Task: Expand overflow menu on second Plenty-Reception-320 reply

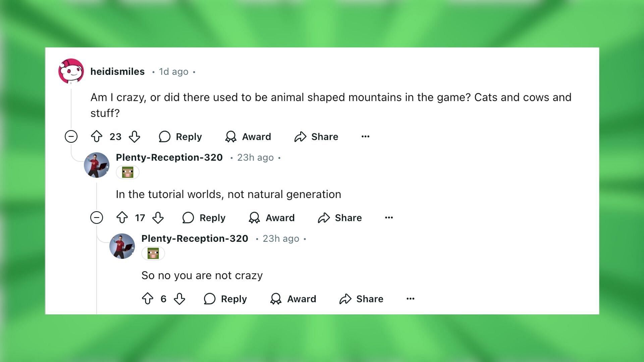Action: 410,299
